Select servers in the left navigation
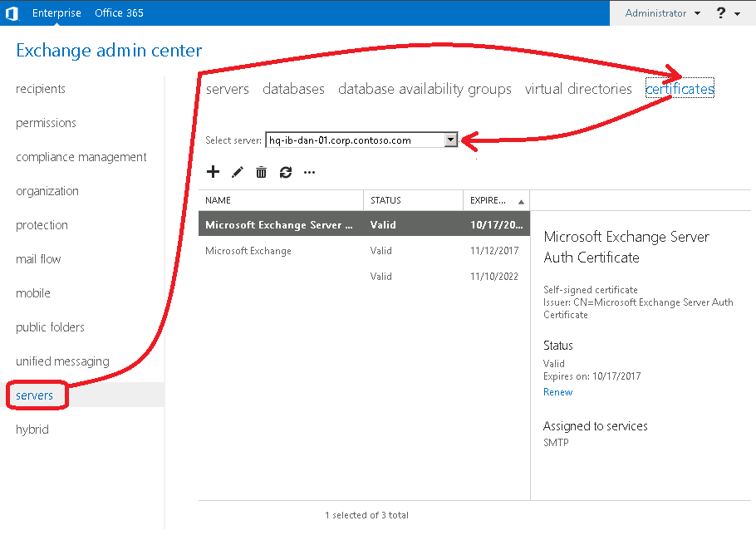 pos(34,395)
